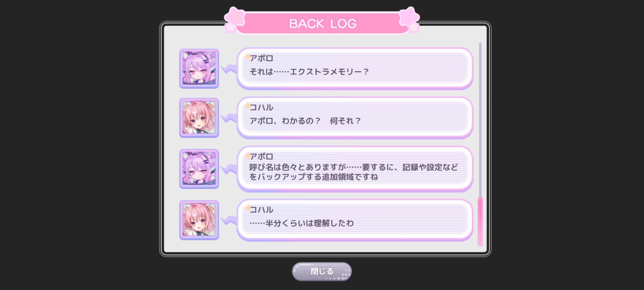Click Koharu's avatar beside the わかるの line
This screenshot has width=644, height=290.
click(x=199, y=118)
